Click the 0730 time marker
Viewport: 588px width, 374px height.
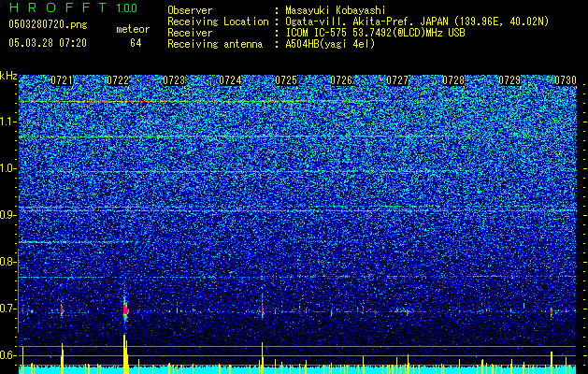(x=566, y=80)
